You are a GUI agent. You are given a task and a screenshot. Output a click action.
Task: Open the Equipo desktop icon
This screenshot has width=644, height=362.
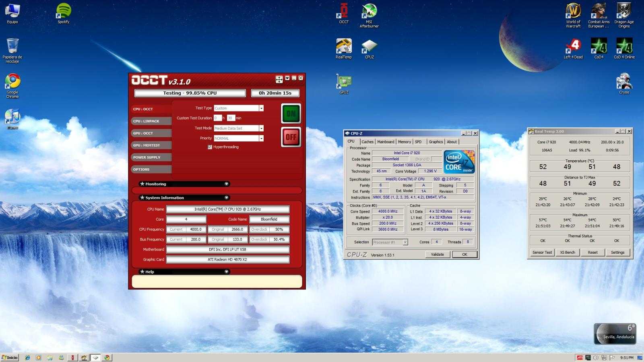click(12, 13)
